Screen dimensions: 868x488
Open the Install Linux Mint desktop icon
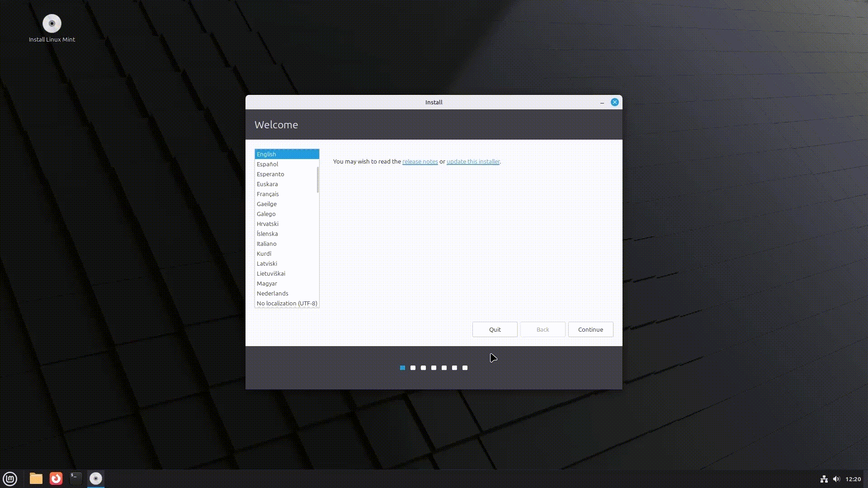coord(52,24)
